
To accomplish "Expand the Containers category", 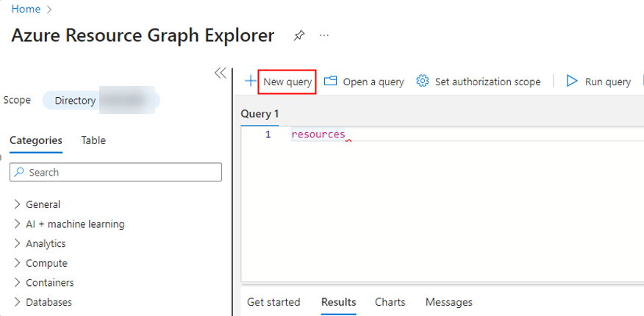I will pos(18,282).
